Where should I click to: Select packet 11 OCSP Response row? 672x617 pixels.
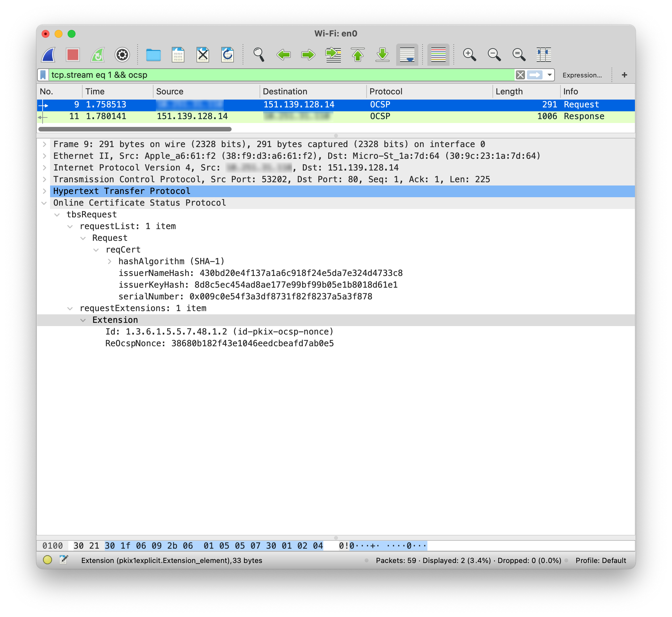coord(336,116)
